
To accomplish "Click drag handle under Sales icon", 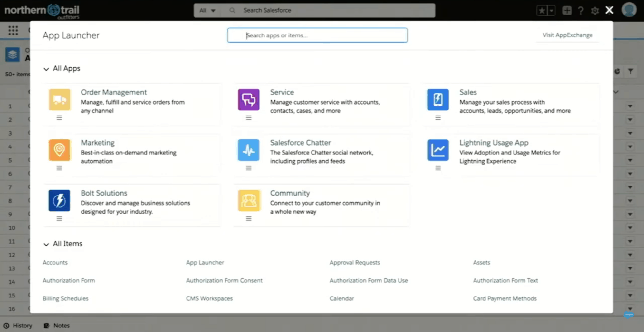I will click(438, 118).
